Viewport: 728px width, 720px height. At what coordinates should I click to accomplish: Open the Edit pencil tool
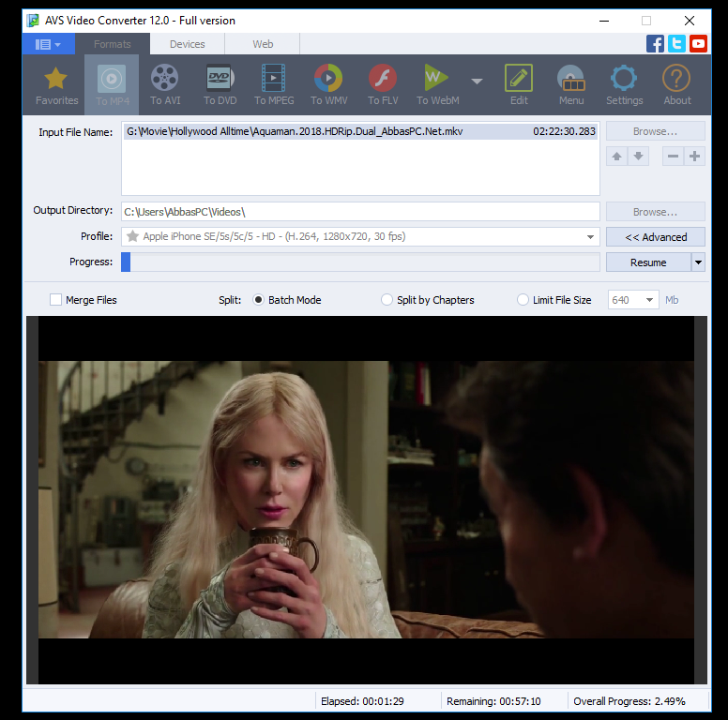tap(519, 78)
